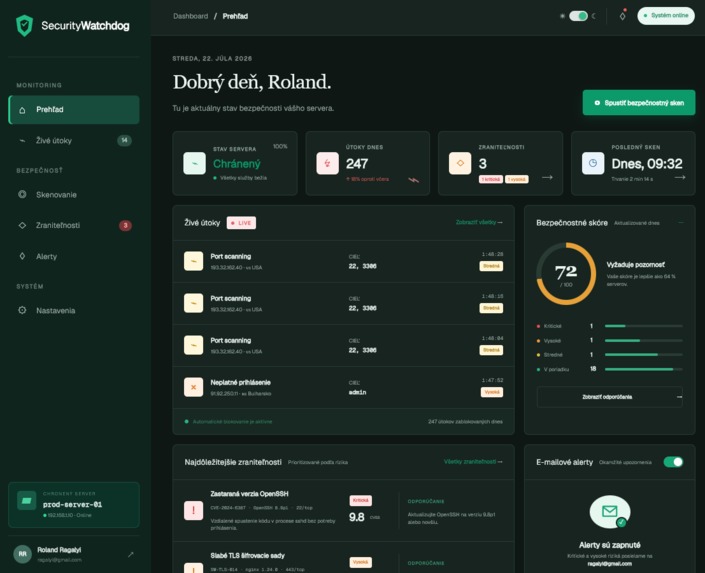
Task: Click the LIVE badge next to Živé útoky
Action: 241,223
